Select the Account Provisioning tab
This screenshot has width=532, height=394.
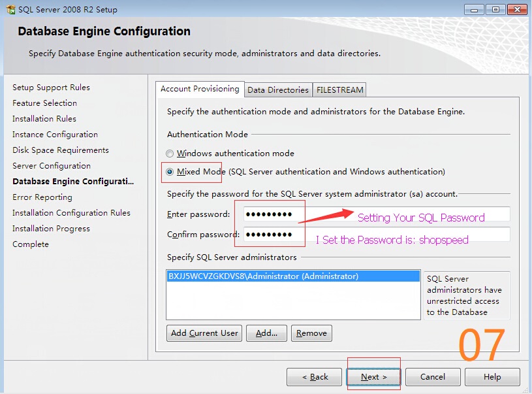pos(200,89)
